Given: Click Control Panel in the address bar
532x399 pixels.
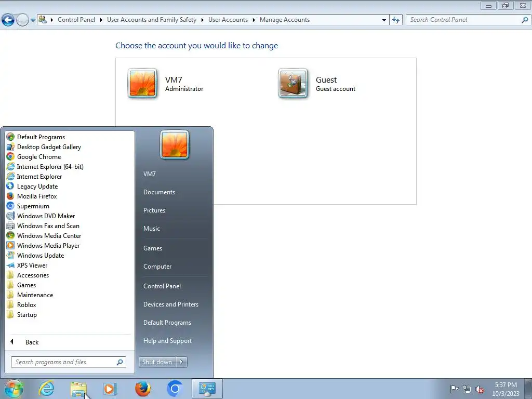Looking at the screenshot, I should click(76, 20).
